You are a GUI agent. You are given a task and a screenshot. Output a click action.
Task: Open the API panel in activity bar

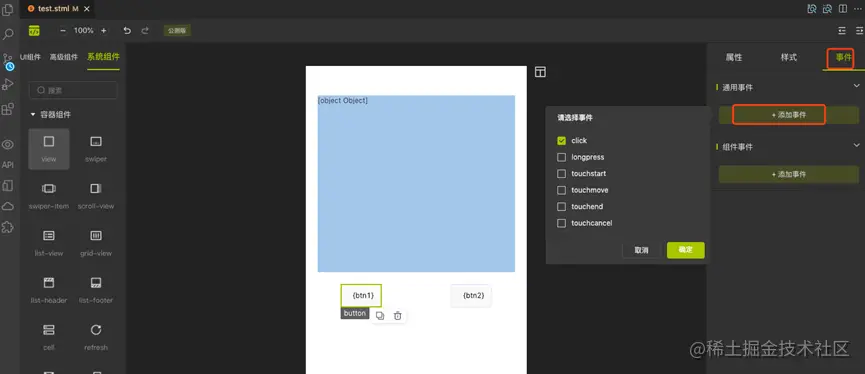pos(8,165)
